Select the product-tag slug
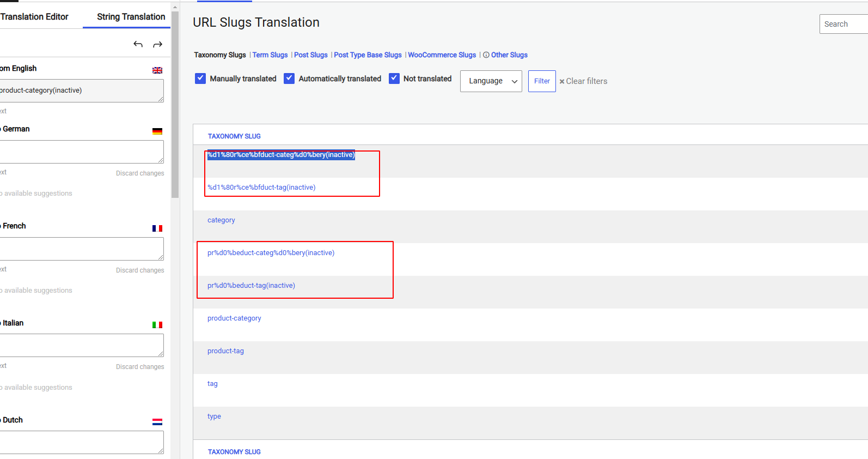Viewport: 868px width, 459px height. 225,351
